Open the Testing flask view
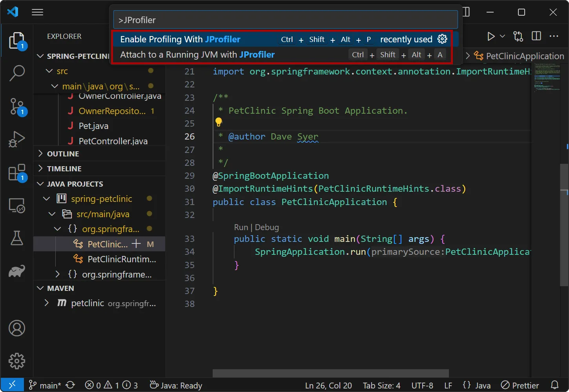569x392 pixels. [17, 238]
